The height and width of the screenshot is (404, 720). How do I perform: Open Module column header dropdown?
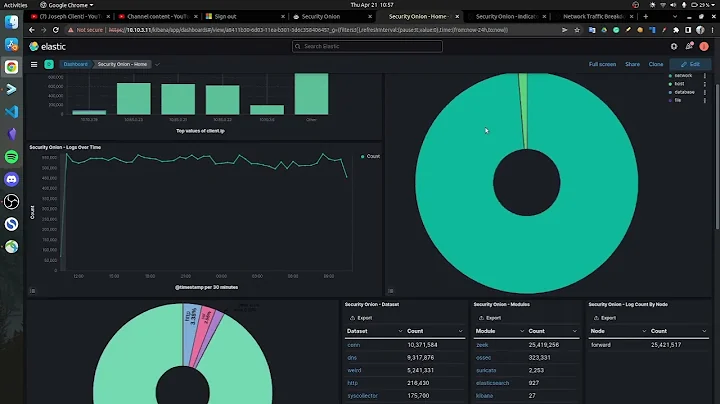click(x=522, y=331)
